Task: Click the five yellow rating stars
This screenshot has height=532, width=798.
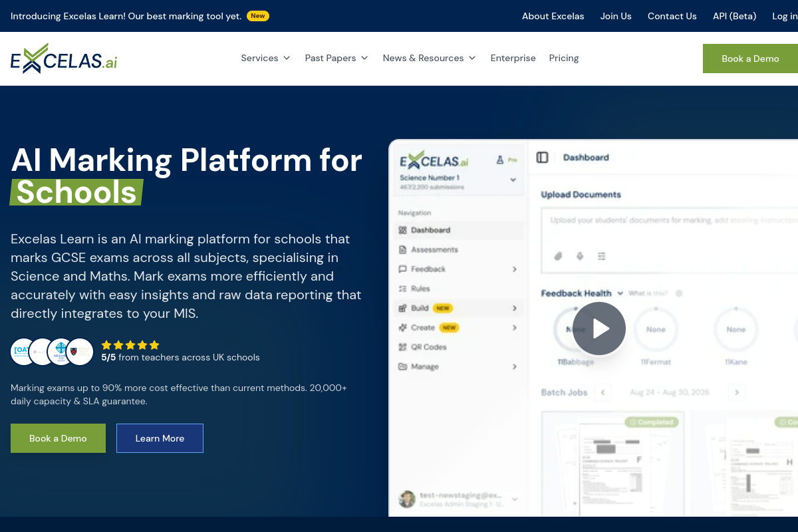Action: 130,345
